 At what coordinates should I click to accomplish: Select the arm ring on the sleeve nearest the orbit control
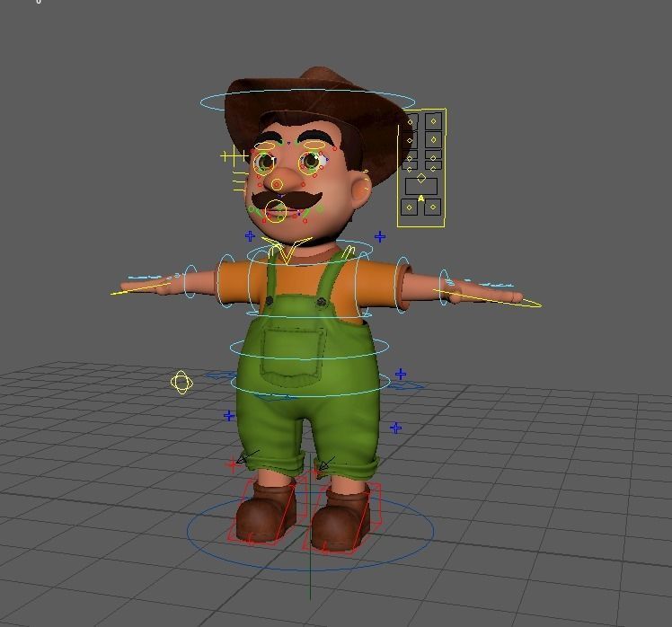pos(226,281)
